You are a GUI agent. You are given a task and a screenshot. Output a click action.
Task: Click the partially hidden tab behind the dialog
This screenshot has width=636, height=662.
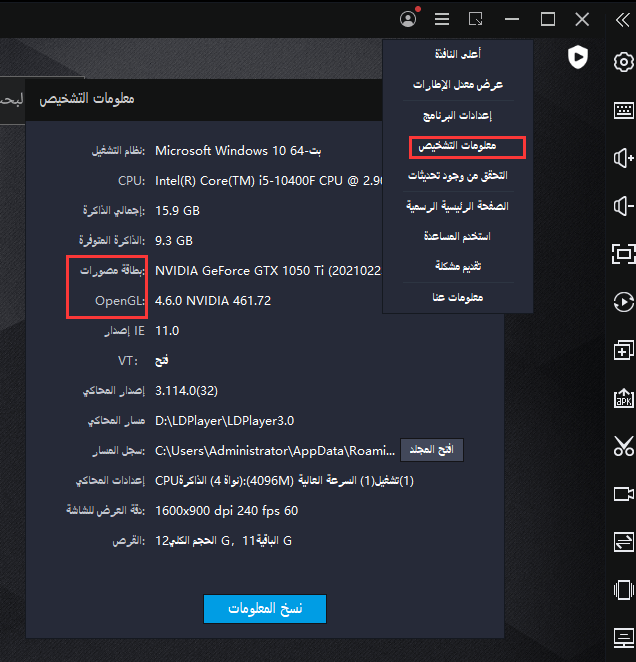(x=12, y=100)
